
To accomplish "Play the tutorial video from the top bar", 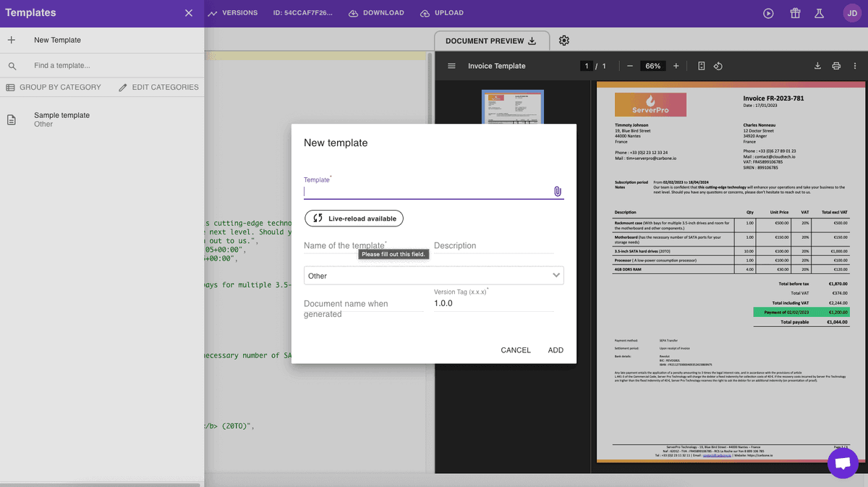I will [769, 12].
